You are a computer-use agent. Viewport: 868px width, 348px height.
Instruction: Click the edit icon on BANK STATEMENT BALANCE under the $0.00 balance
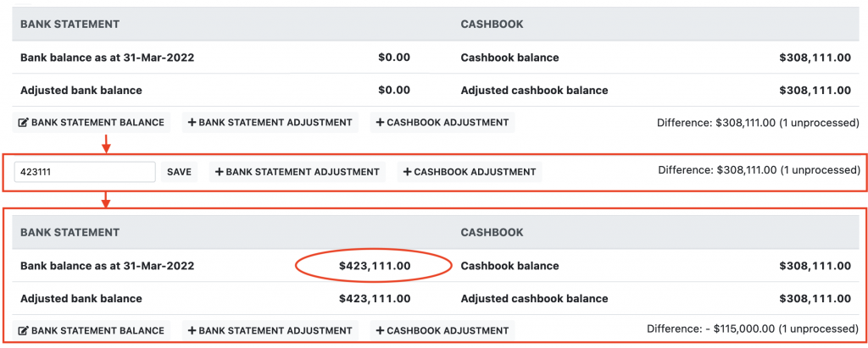coord(24,123)
